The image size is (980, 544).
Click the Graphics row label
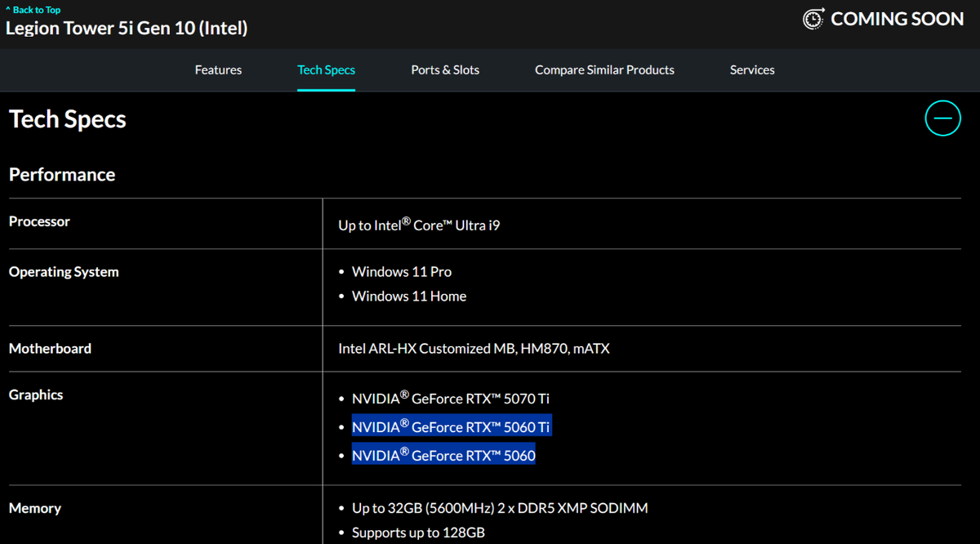pyautogui.click(x=36, y=395)
